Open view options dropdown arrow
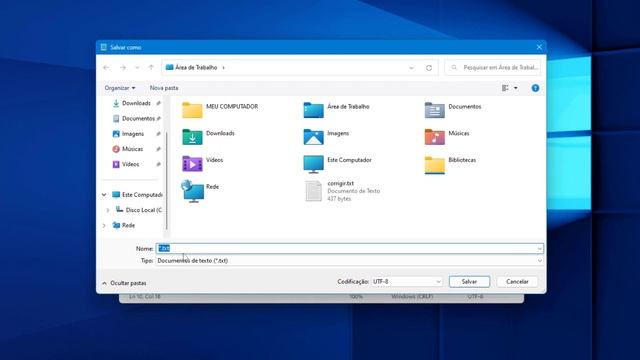Screen dimensions: 640x360 pyautogui.click(x=516, y=88)
